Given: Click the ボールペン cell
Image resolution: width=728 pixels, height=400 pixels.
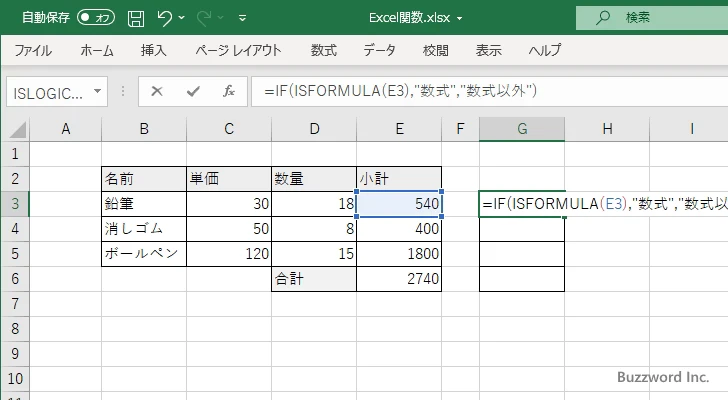Looking at the screenshot, I should (x=144, y=254).
